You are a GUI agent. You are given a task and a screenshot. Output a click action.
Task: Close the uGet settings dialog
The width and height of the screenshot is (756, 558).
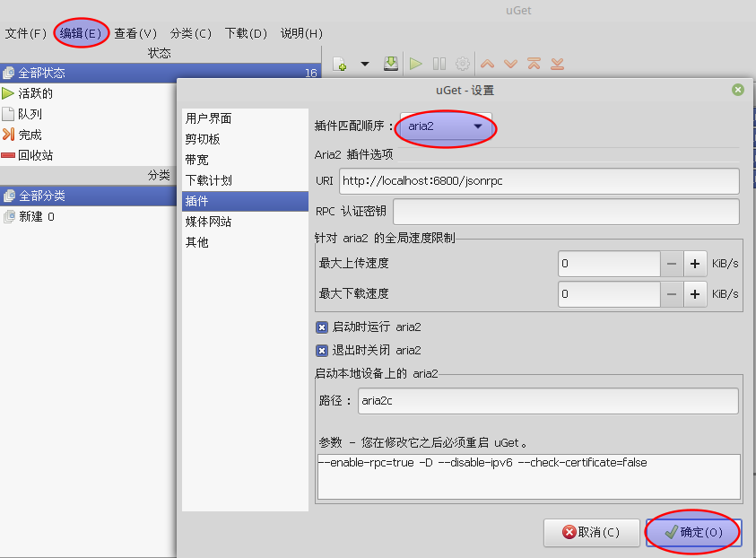(x=738, y=90)
